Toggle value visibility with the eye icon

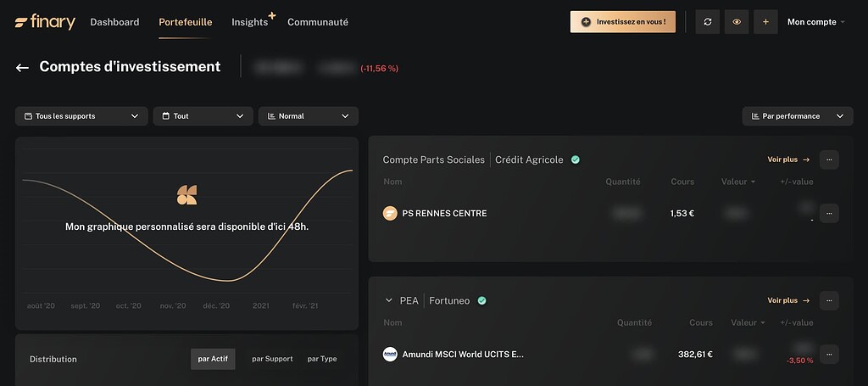click(737, 22)
